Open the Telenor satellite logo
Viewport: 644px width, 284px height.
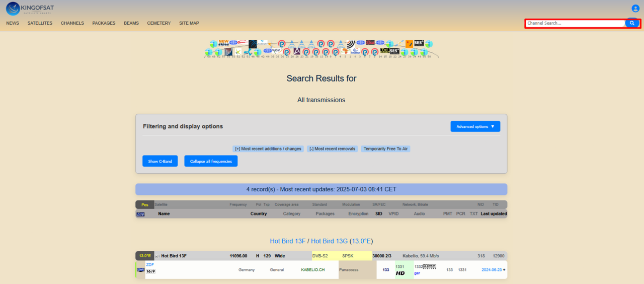(356, 51)
